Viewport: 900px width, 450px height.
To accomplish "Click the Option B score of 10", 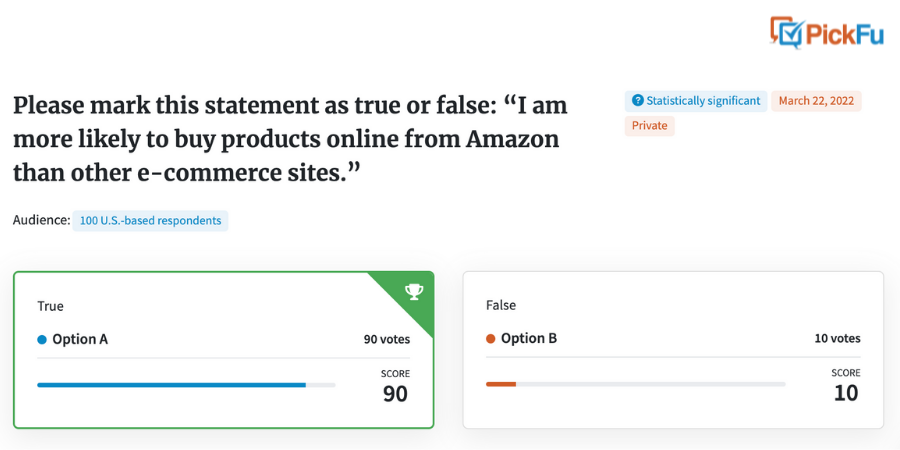I will click(846, 393).
